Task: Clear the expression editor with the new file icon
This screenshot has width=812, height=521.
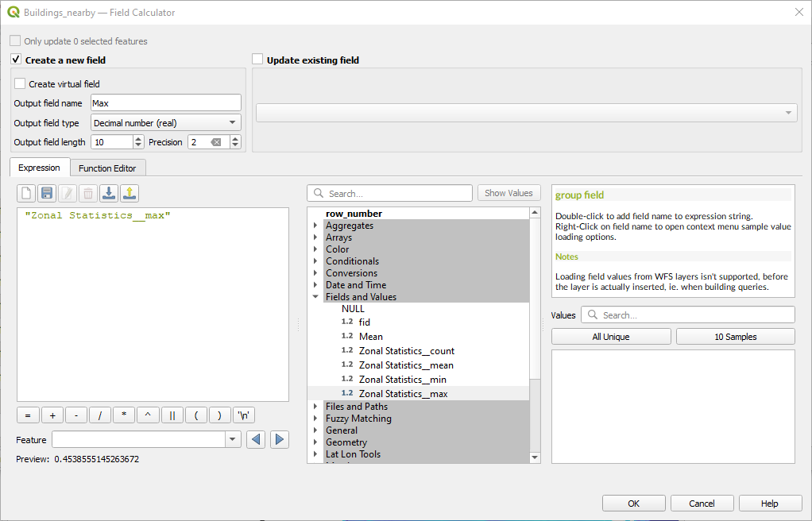Action: coord(27,193)
